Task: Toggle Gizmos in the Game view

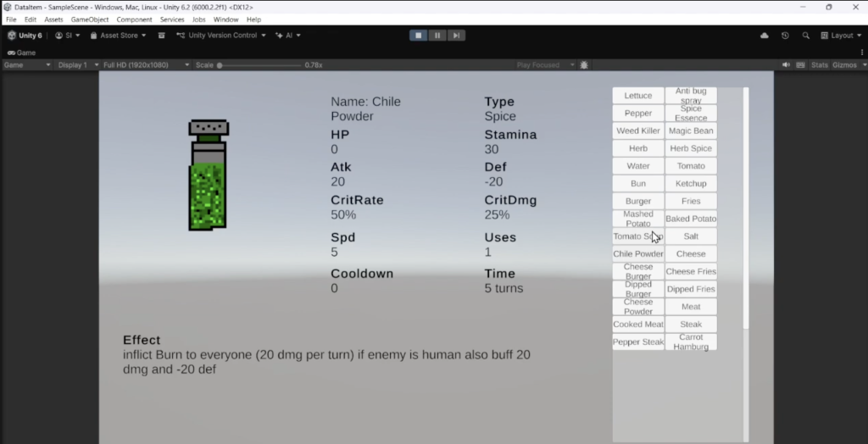Action: 844,65
